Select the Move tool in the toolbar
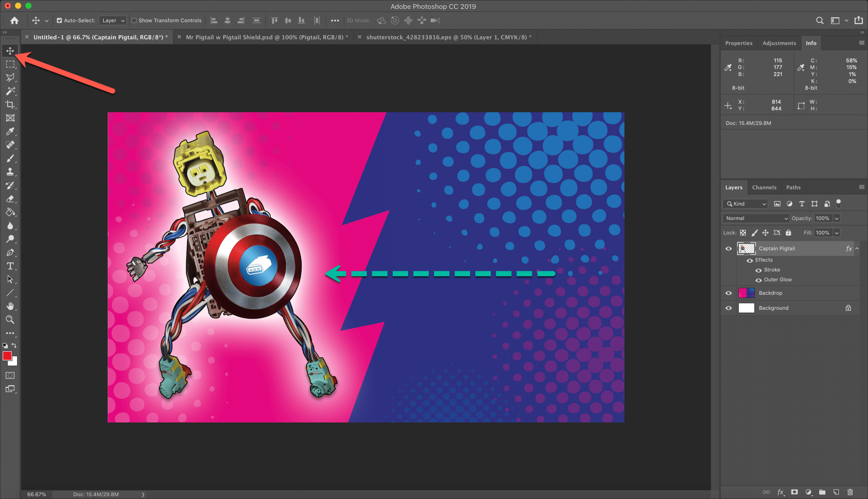The image size is (868, 499). 10,51
